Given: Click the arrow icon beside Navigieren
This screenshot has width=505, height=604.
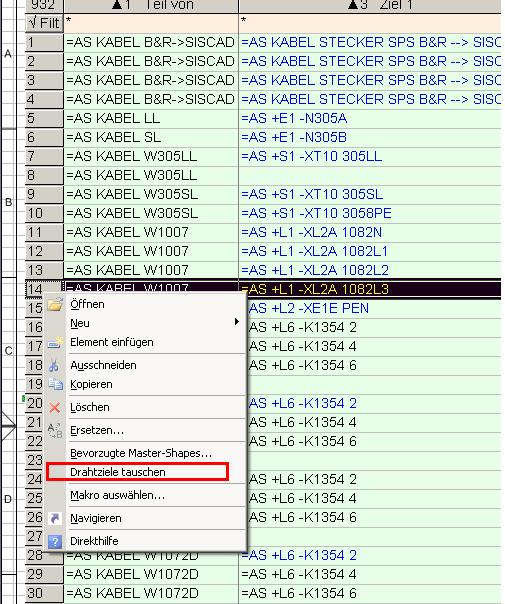Looking at the screenshot, I should 55,518.
